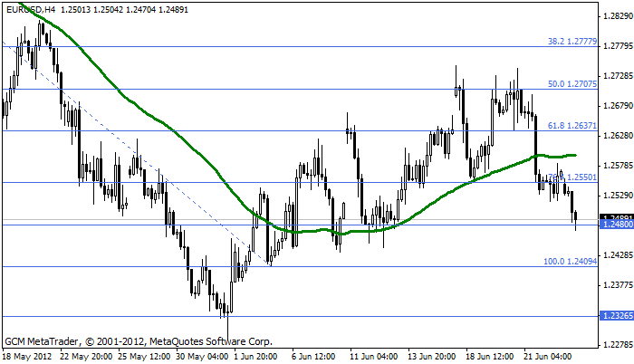Viewport: 634px width, 364px height.
Task: Click the 1.23775 price axis label
Action: point(618,285)
